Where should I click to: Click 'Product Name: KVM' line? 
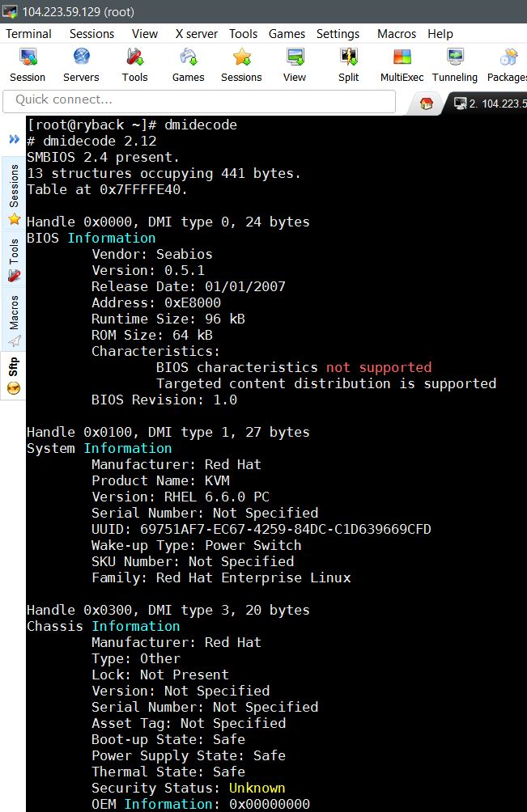[x=160, y=480]
